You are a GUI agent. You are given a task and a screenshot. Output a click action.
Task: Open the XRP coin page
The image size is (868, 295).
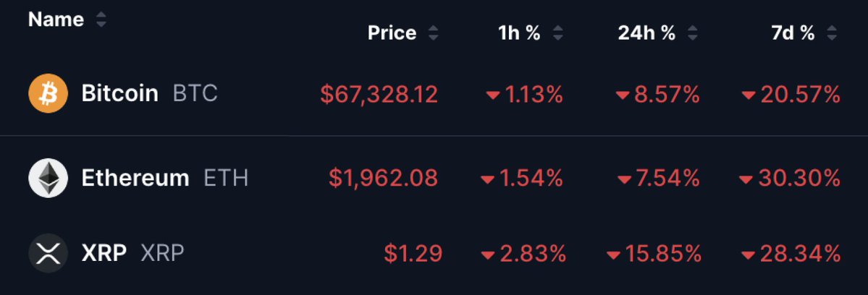coord(104,253)
